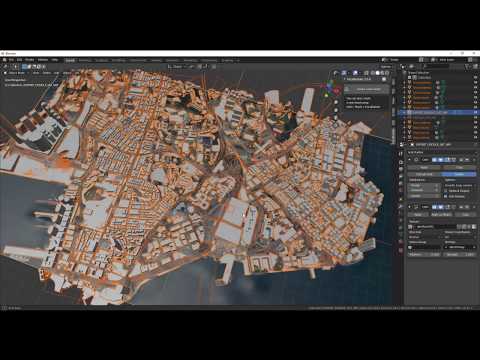Switch to the Sculpting workspace tab
Image resolution: width=480 pixels, height=360 pixels.
pyautogui.click(x=102, y=60)
